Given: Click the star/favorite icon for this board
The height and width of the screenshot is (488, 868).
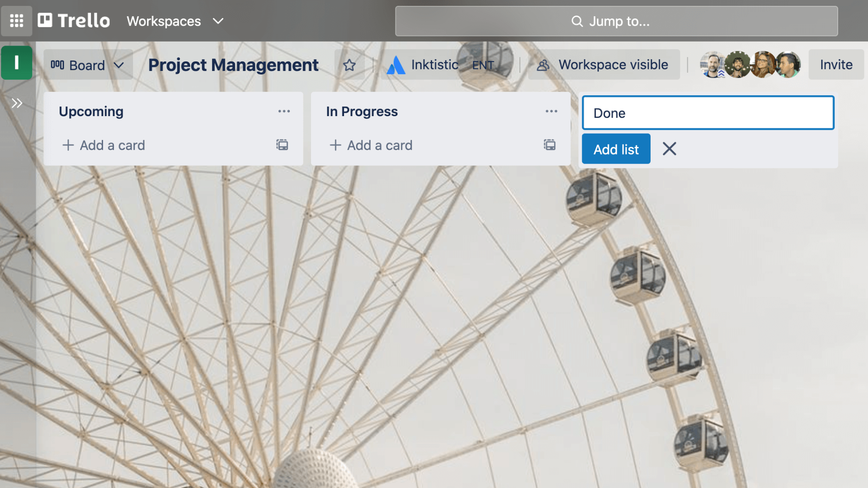Looking at the screenshot, I should pyautogui.click(x=349, y=64).
